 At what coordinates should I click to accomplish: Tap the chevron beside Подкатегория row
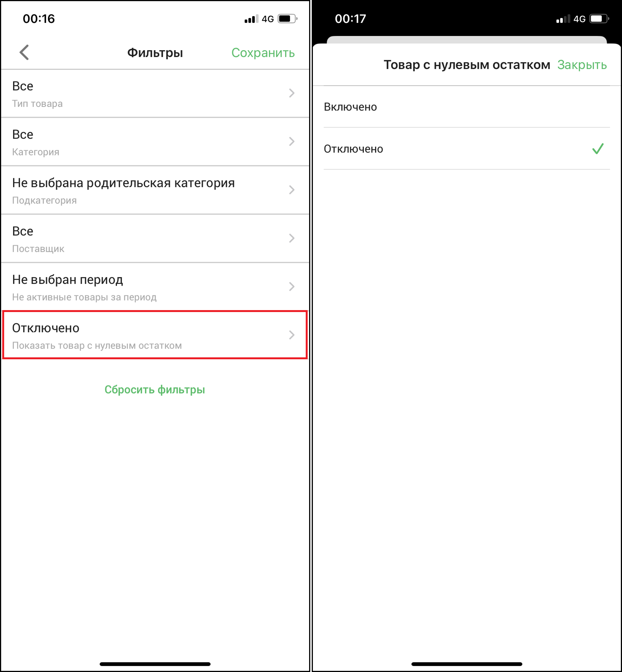(x=292, y=190)
